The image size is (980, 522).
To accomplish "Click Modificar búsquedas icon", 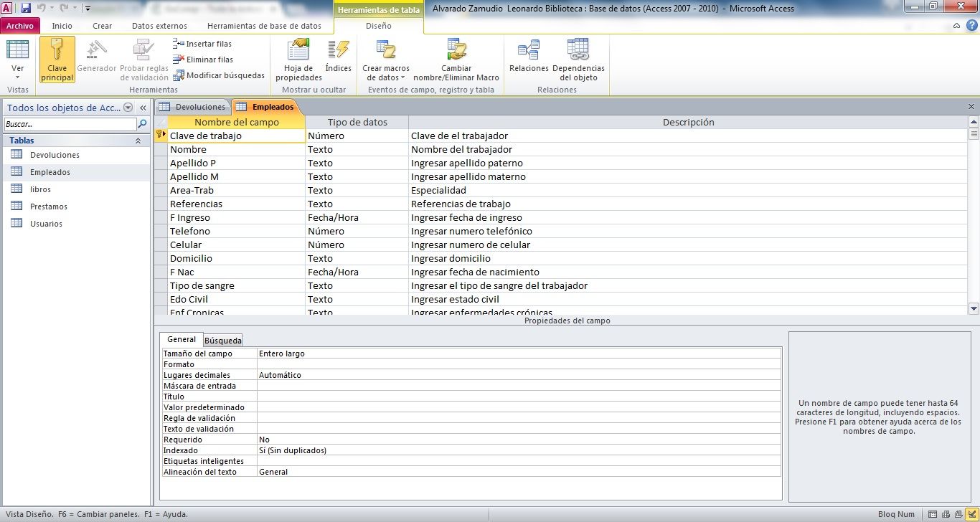I will tap(179, 75).
